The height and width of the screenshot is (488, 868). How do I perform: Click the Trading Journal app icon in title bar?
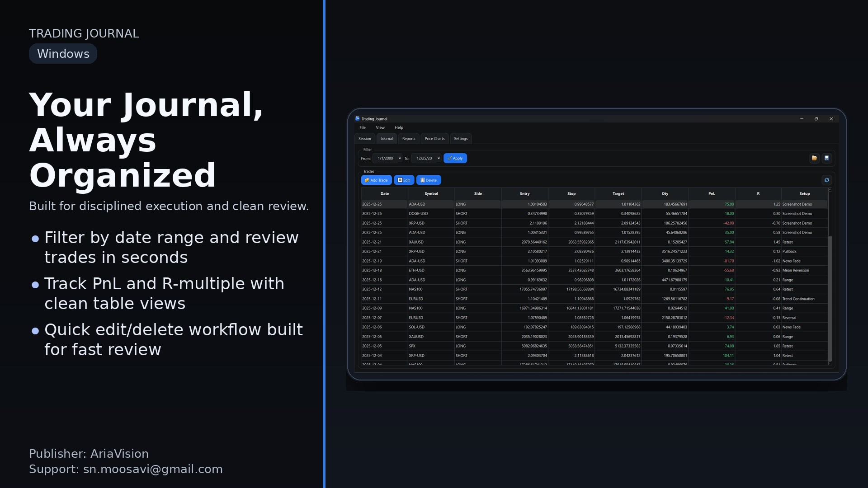357,119
